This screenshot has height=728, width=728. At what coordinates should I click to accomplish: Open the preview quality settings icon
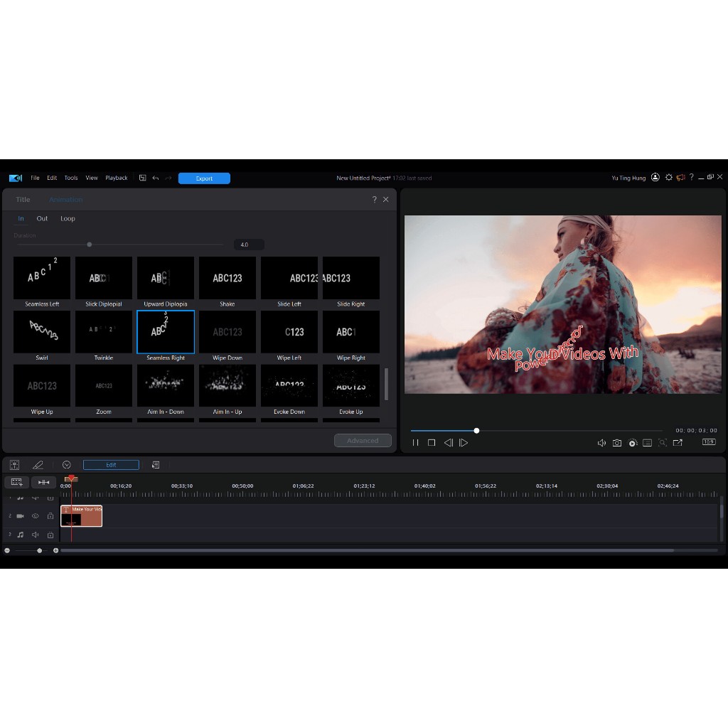pyautogui.click(x=632, y=443)
